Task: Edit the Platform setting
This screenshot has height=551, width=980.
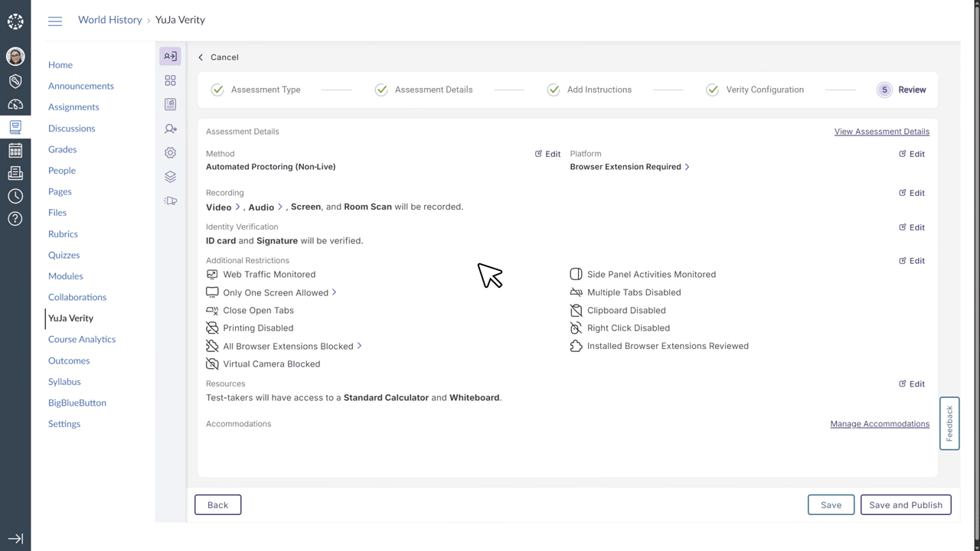Action: click(x=912, y=154)
